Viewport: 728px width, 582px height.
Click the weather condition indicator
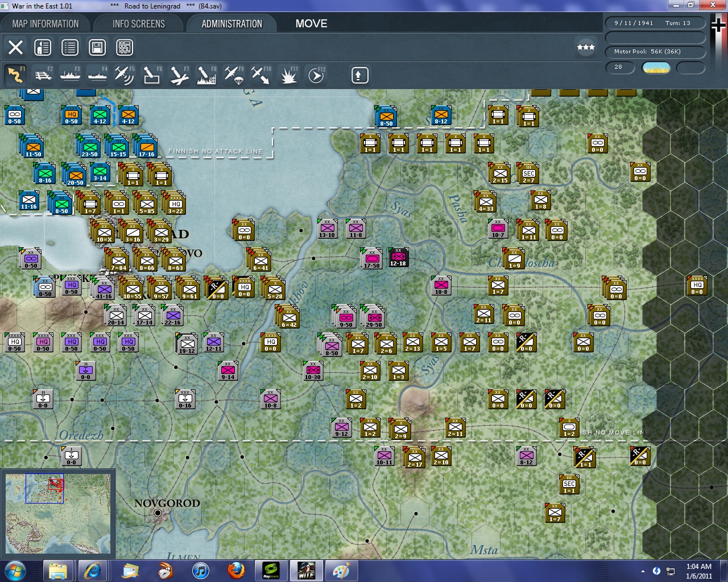(x=656, y=67)
